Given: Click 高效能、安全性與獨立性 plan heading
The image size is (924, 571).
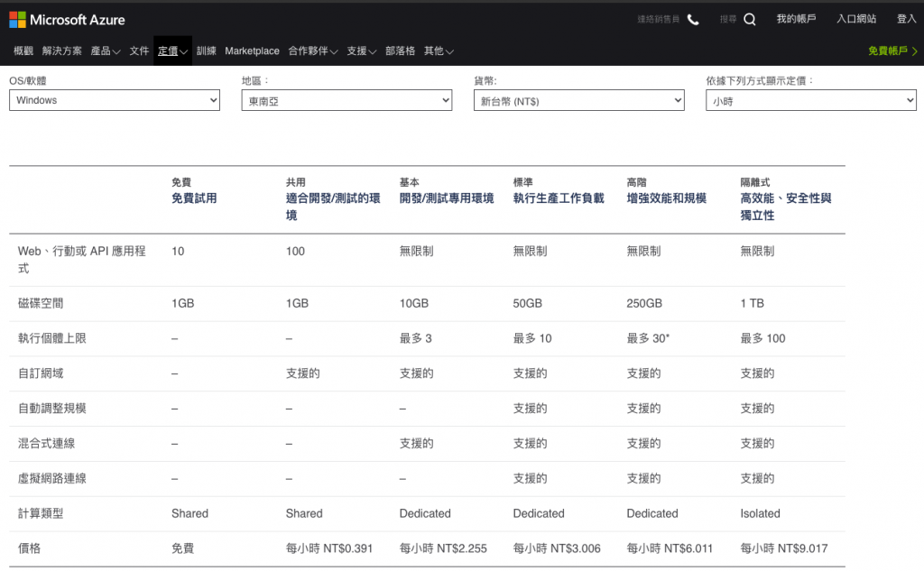Looking at the screenshot, I should (x=786, y=207).
